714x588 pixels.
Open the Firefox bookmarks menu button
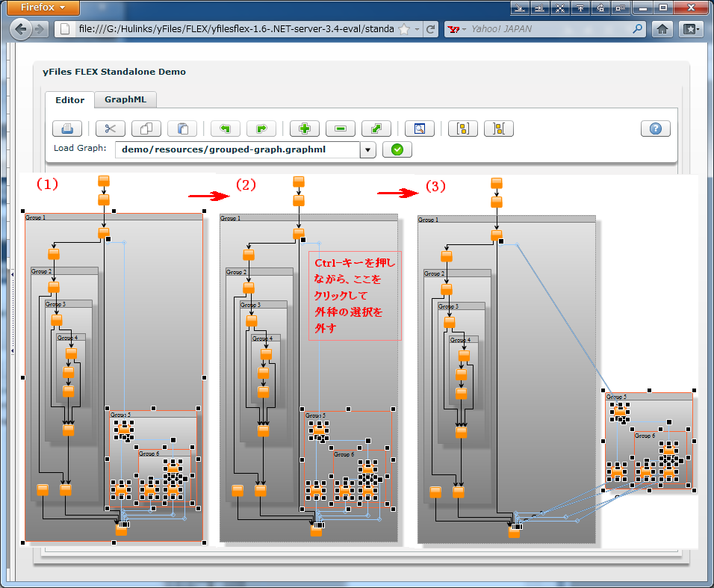(x=690, y=29)
